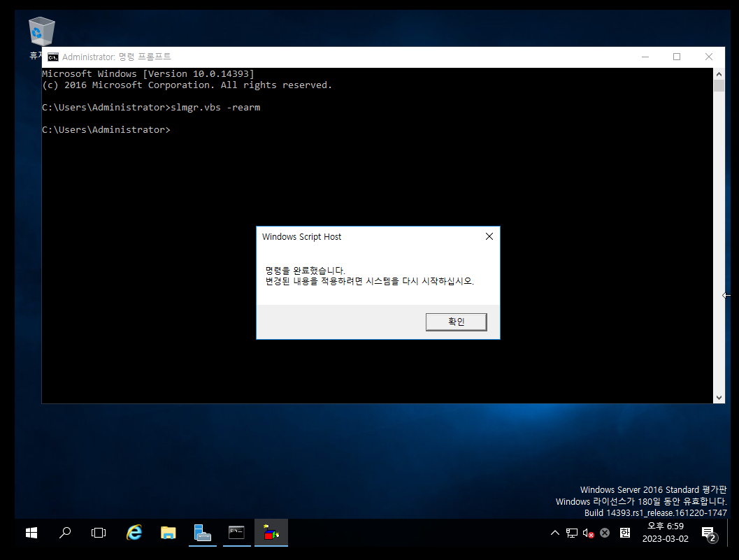Switch to Server Manager on the taskbar
Image resolution: width=739 pixels, height=560 pixels.
click(x=203, y=533)
